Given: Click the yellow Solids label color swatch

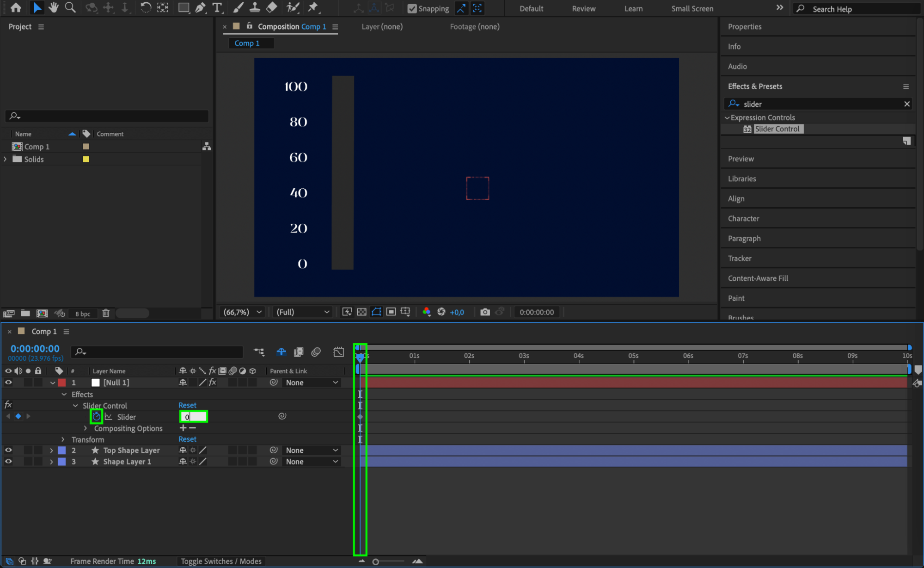Looking at the screenshot, I should click(86, 159).
